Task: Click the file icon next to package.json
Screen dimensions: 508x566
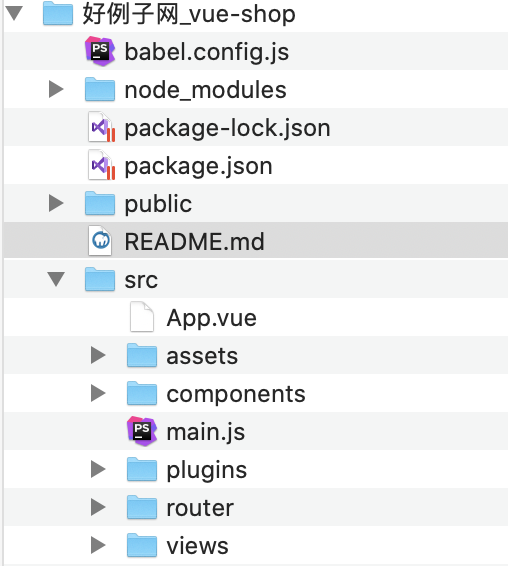Action: (101, 165)
